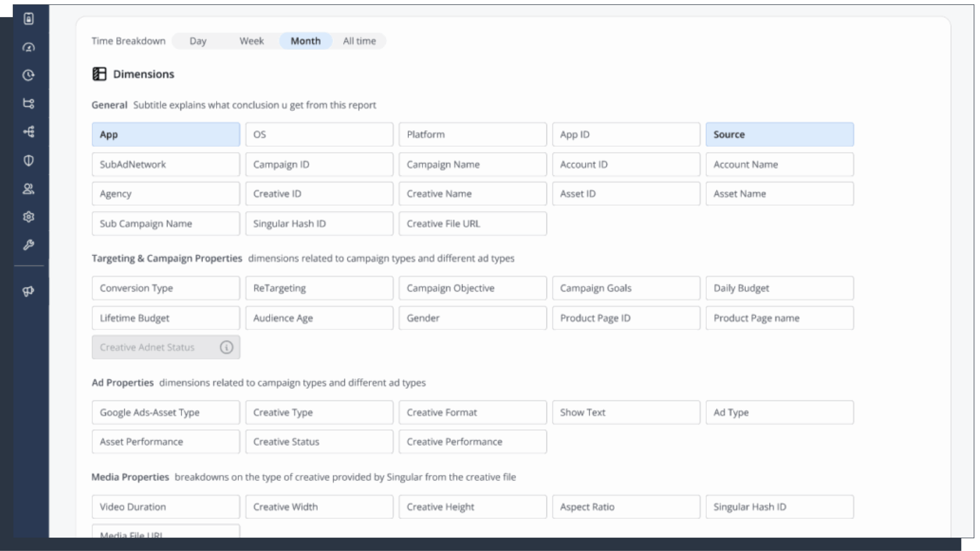Image resolution: width=980 pixels, height=551 pixels.
Task: Toggle the SubAdNetwork dimension
Action: click(166, 164)
